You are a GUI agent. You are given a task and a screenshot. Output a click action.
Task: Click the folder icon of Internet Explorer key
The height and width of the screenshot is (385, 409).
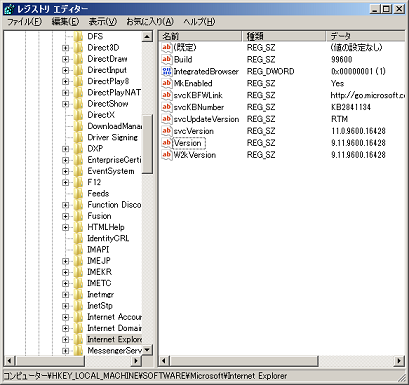(x=78, y=339)
